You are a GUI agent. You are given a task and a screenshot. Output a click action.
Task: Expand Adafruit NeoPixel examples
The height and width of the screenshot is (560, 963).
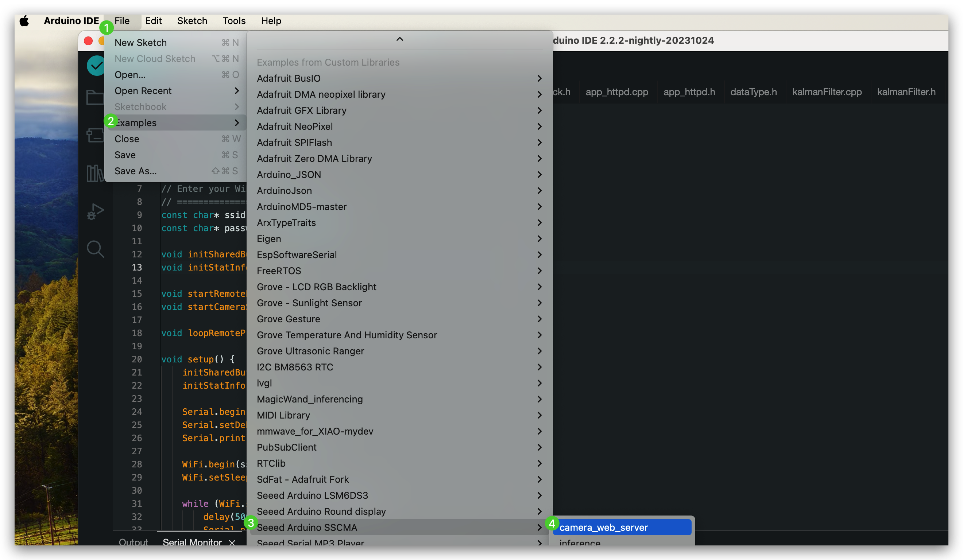[399, 127]
